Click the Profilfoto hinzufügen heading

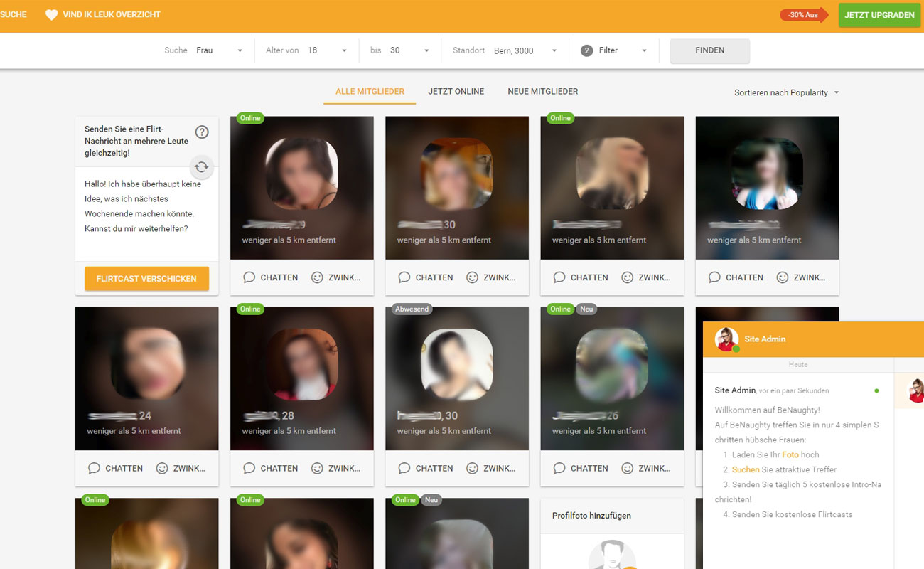point(591,516)
